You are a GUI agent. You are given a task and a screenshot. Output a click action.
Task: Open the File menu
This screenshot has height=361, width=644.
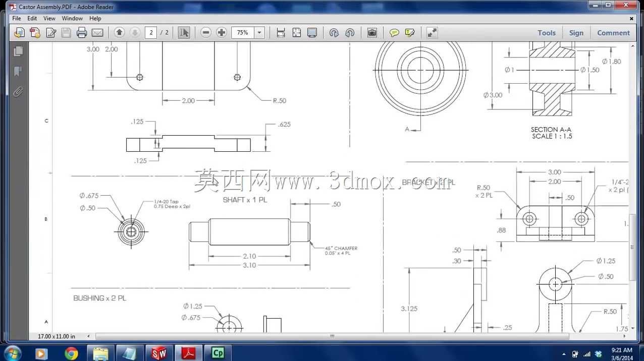(x=17, y=18)
